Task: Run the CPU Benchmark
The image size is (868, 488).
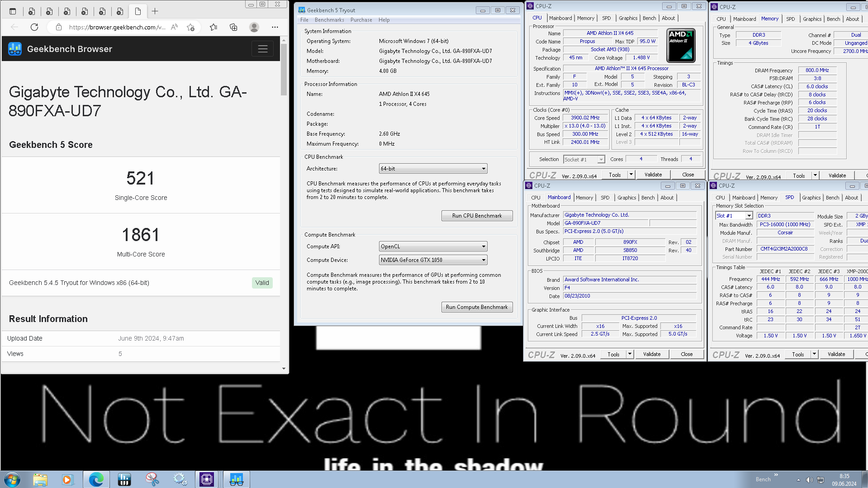Action: click(477, 216)
